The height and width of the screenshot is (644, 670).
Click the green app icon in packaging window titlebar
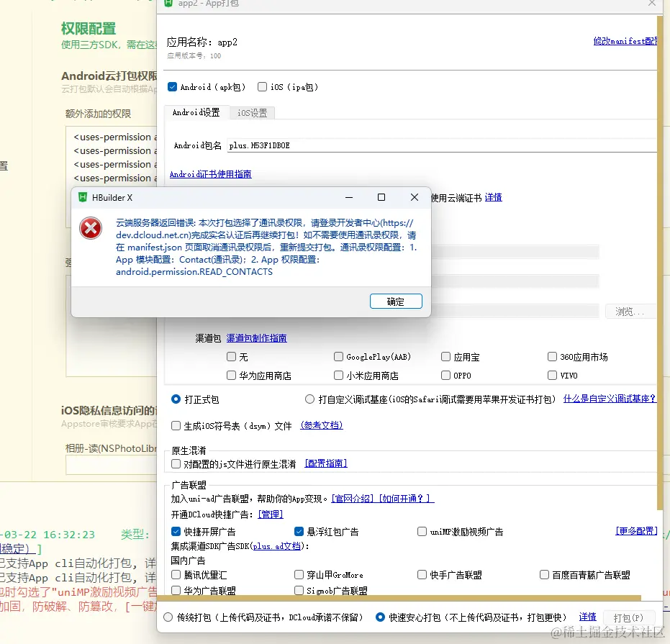pyautogui.click(x=168, y=4)
